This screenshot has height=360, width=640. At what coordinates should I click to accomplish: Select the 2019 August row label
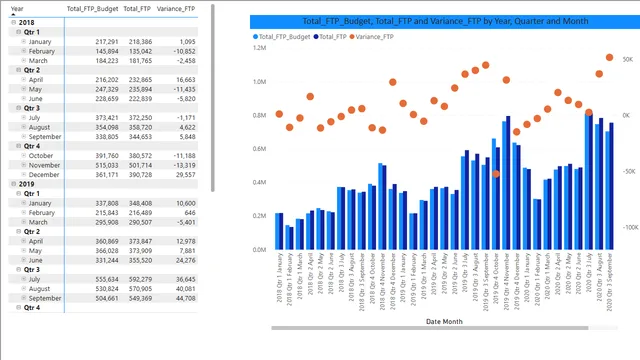[39, 289]
